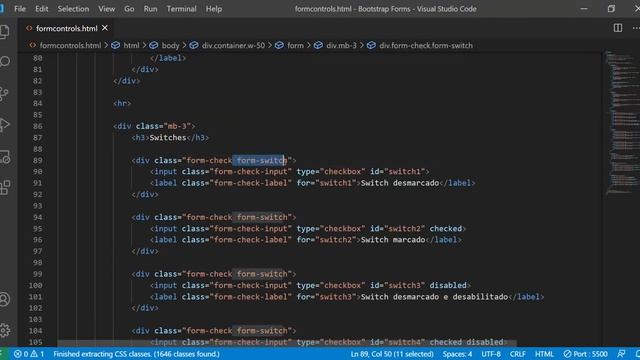
Task: Click 'Switch marcado' label text
Action: click(393, 240)
